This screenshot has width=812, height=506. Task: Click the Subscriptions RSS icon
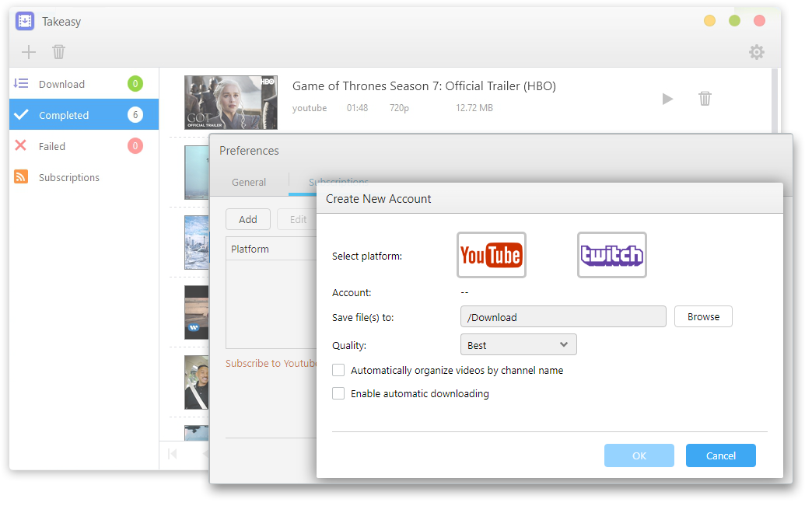point(21,177)
